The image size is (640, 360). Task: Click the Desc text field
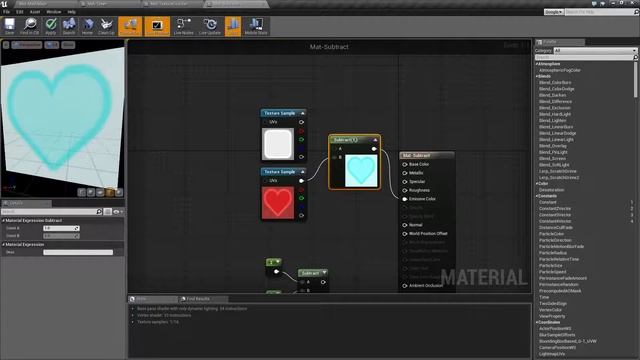78,253
